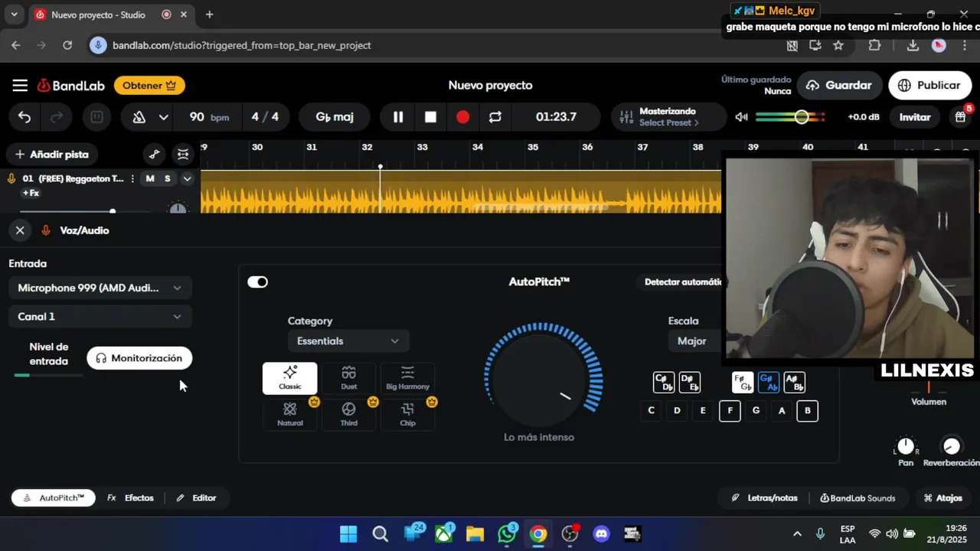Toggle the metronome icon
Image resolution: width=980 pixels, height=551 pixels.
tap(139, 117)
